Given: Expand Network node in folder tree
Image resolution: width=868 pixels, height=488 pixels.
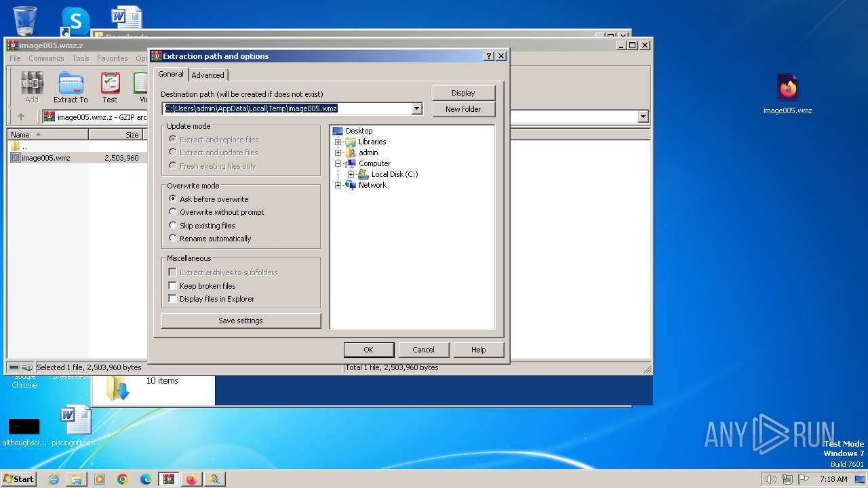Looking at the screenshot, I should tap(338, 185).
